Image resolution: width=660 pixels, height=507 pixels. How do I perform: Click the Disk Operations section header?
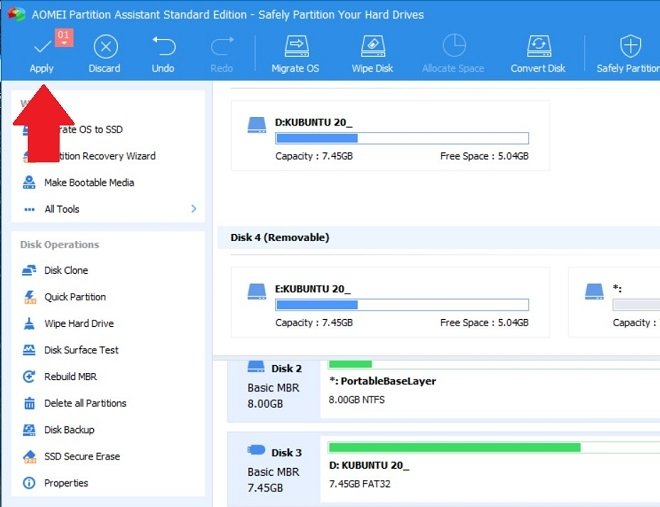60,244
